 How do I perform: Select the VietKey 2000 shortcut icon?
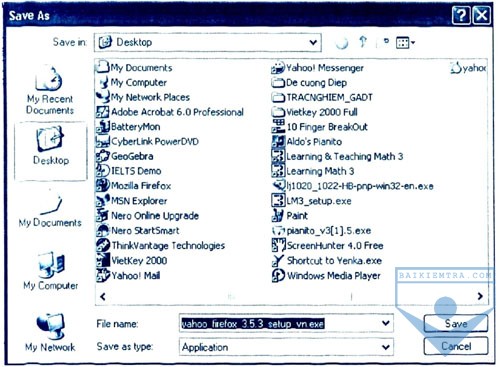coord(103,260)
